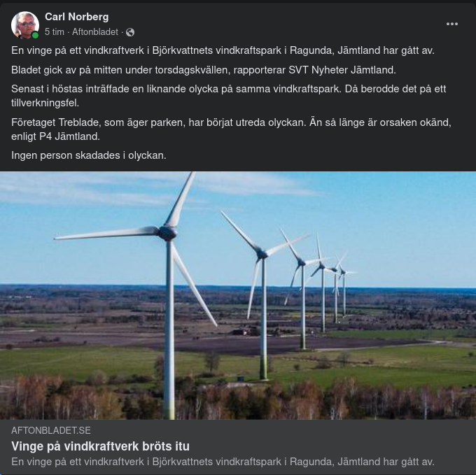Click the line "Ingen person skadades i olyckan"

click(89, 155)
